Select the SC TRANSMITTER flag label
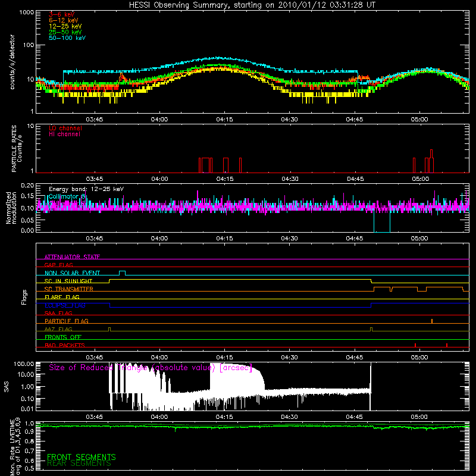 [69, 289]
